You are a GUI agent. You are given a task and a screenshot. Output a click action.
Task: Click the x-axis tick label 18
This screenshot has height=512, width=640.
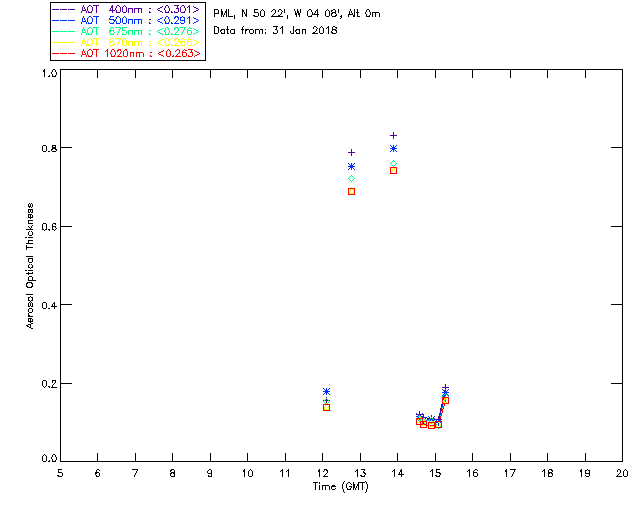coord(547,474)
